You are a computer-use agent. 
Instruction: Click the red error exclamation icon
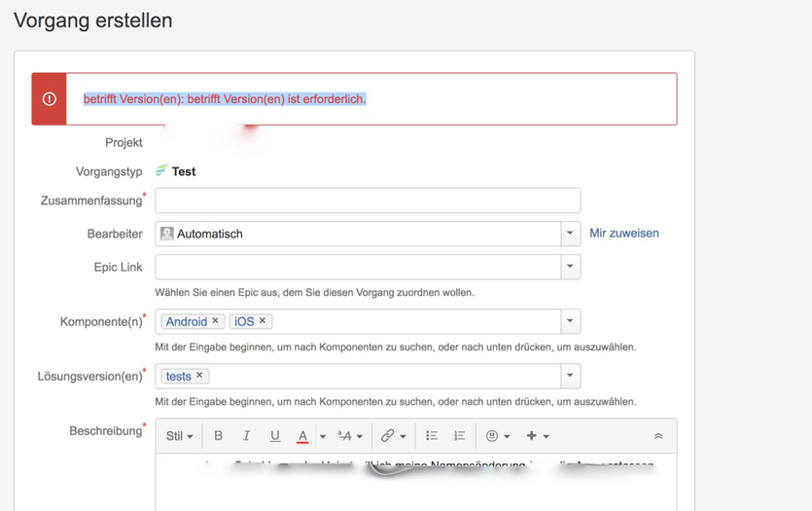(50, 99)
